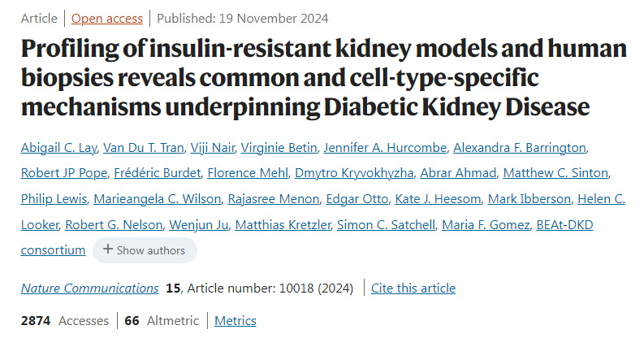
Task: Open the Nature Communications journal link
Action: click(x=89, y=288)
